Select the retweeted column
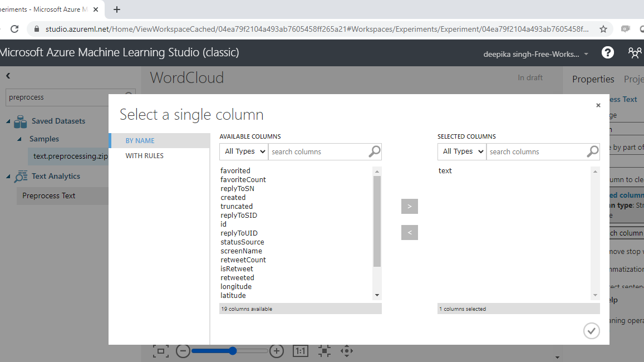644x362 pixels. coord(237,277)
